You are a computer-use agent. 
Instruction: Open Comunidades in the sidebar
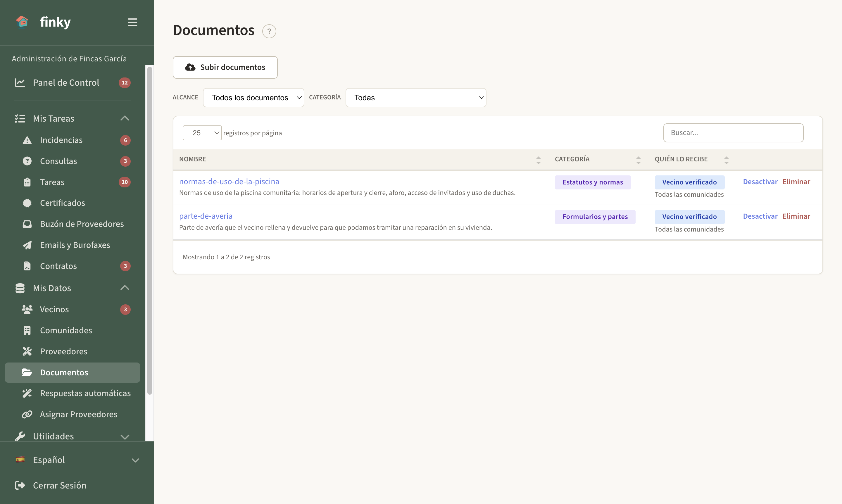coord(72,330)
